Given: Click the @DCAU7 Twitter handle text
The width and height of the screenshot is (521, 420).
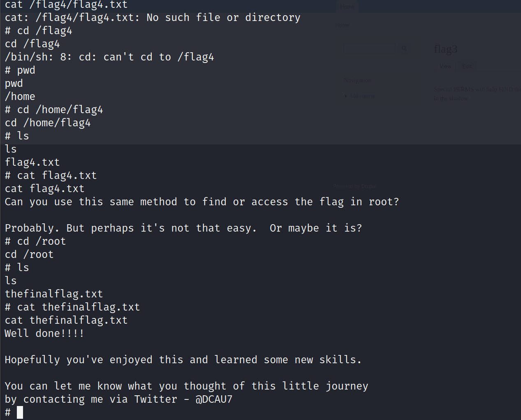Looking at the screenshot, I should click(x=214, y=399).
